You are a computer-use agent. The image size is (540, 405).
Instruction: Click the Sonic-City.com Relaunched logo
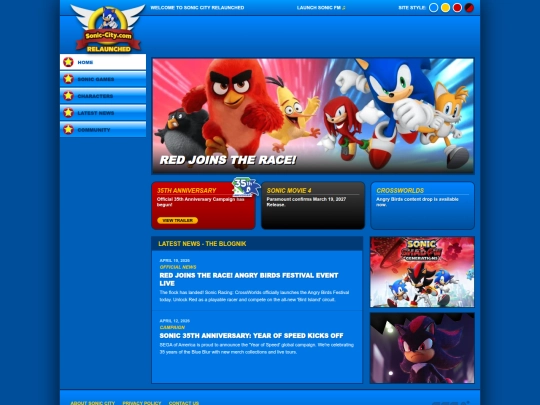pos(108,28)
